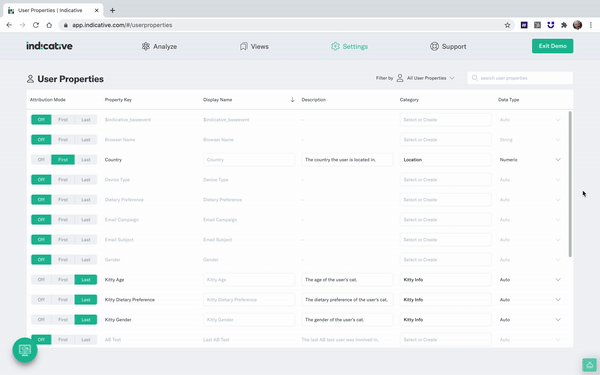Open the Views menu
The width and height of the screenshot is (600, 375).
(x=254, y=46)
